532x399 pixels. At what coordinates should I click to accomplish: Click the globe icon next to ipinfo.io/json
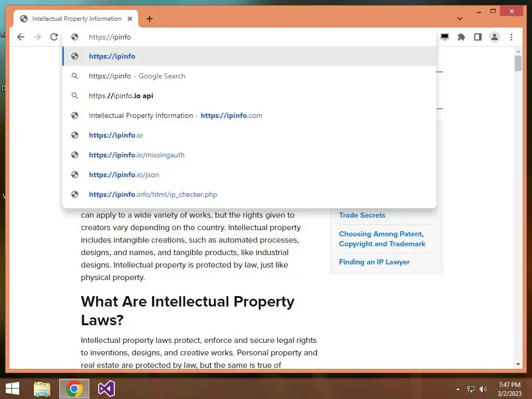[x=75, y=175]
